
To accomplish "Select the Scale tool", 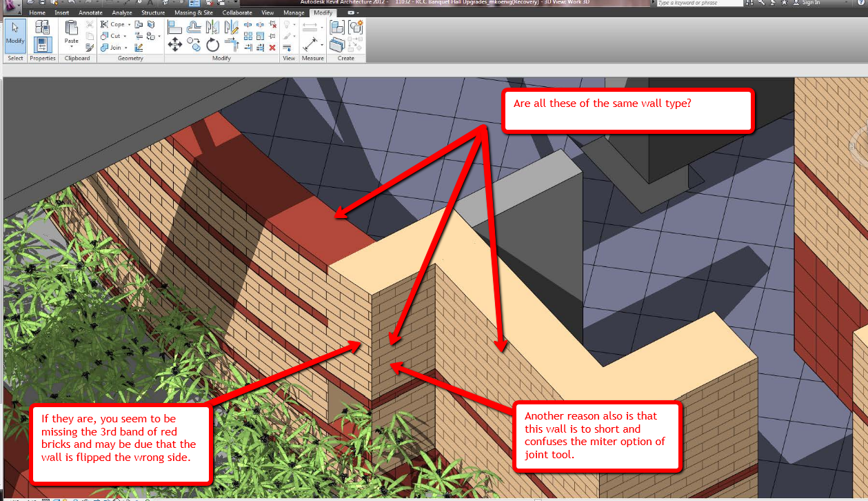I will 261,36.
